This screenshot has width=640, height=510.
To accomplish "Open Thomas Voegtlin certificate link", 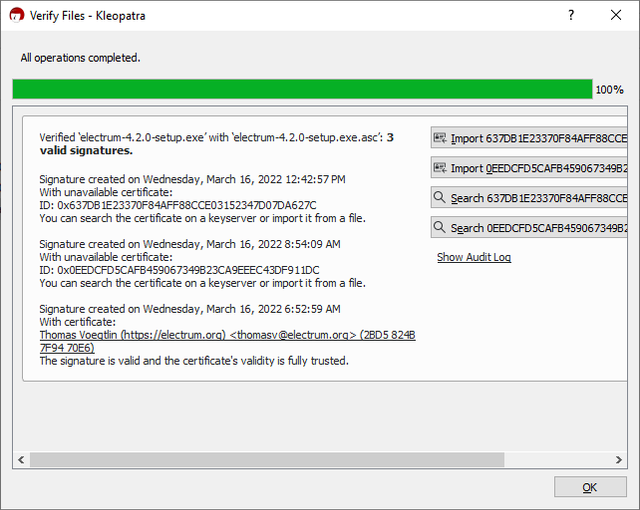I will coord(227,341).
